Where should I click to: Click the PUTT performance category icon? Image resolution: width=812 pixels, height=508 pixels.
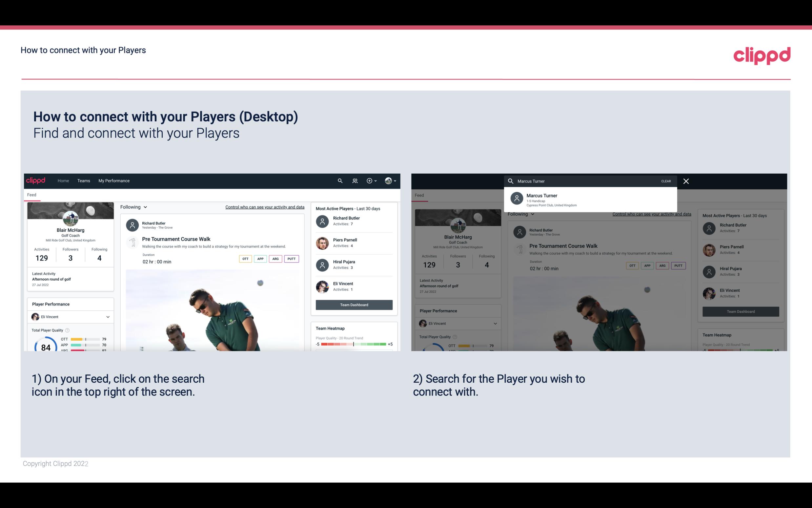coord(291,258)
